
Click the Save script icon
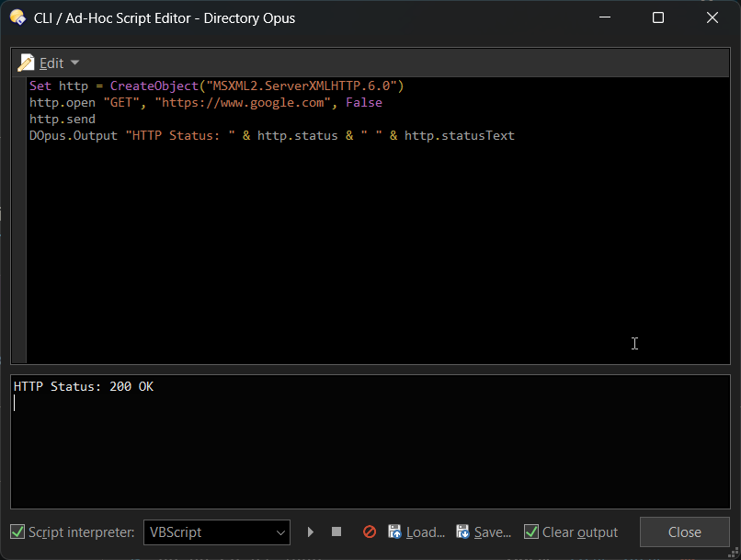coord(462,532)
